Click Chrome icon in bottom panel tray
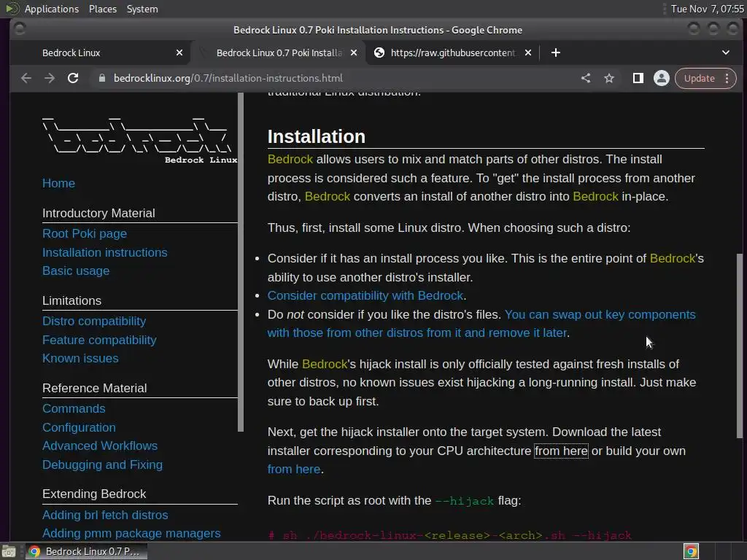The width and height of the screenshot is (747, 560). tap(691, 551)
